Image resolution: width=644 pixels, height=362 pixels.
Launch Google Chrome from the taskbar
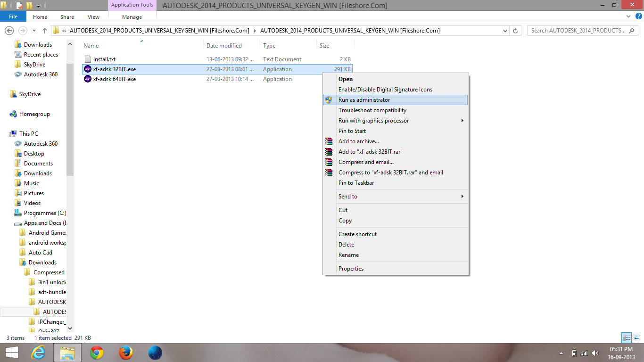tap(97, 353)
